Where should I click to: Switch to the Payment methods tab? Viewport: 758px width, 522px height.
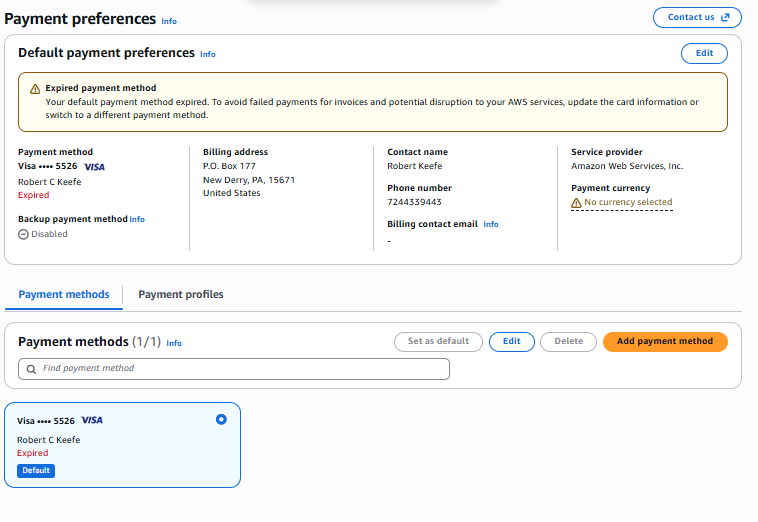64,294
